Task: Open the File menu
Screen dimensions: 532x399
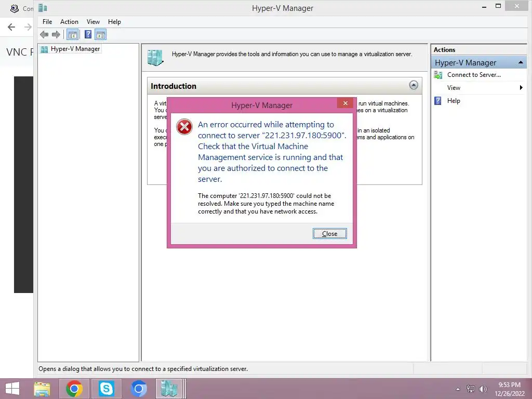Action: (x=47, y=22)
